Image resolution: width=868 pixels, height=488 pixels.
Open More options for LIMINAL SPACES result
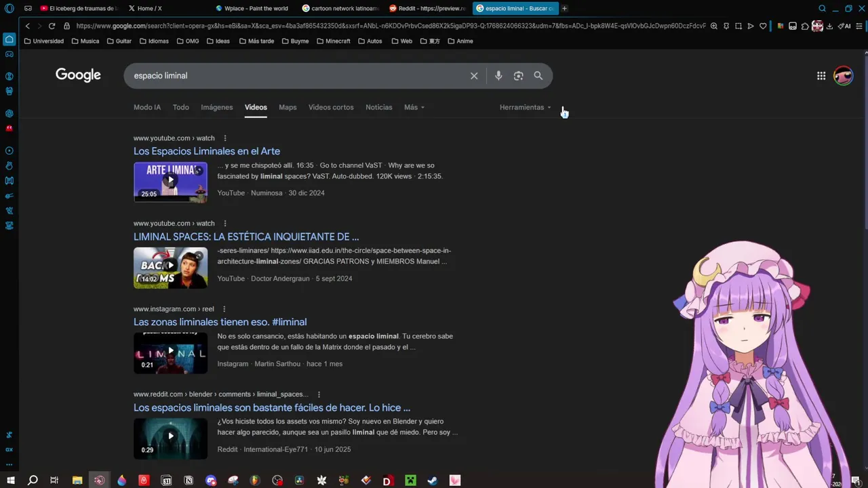[225, 224]
